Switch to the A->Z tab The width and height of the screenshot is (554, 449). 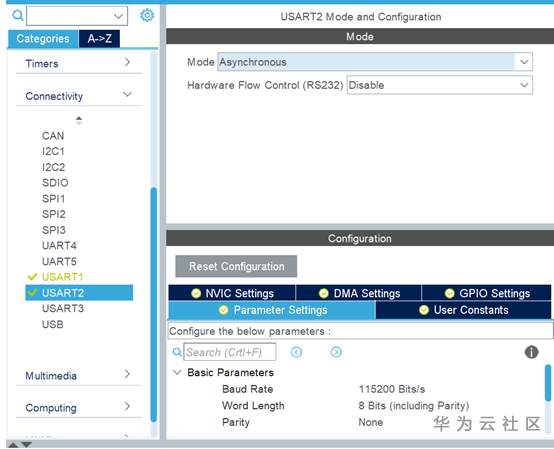pyautogui.click(x=99, y=39)
